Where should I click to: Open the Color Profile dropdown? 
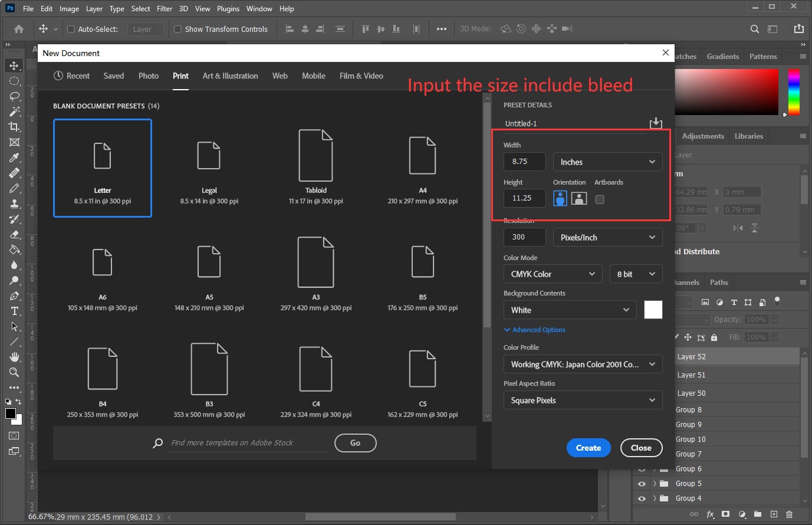[583, 364]
